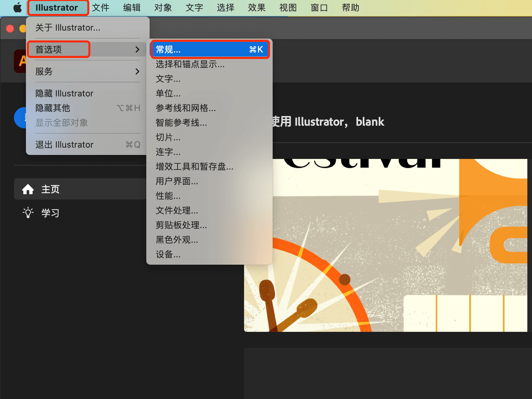Choose 退出 Illustrator from menu

[x=65, y=145]
